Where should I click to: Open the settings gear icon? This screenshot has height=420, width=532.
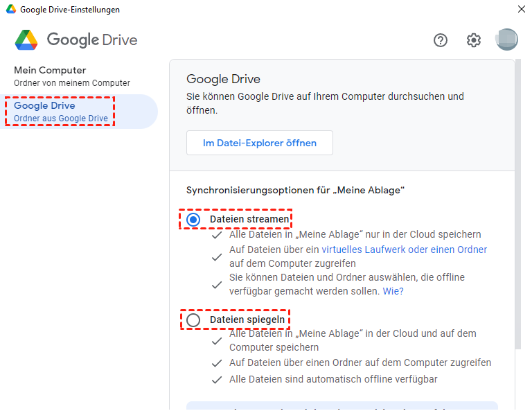[474, 40]
